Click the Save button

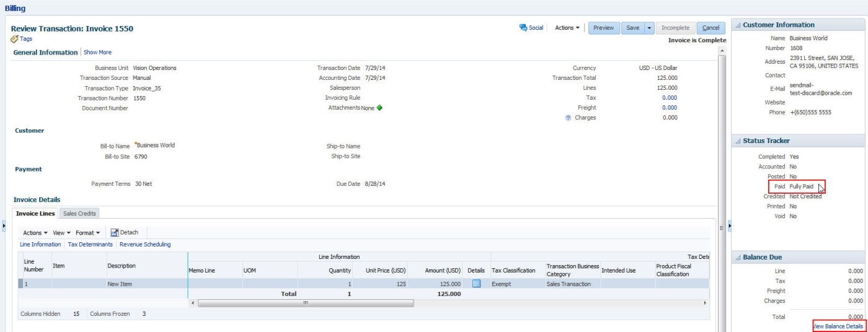(x=633, y=28)
